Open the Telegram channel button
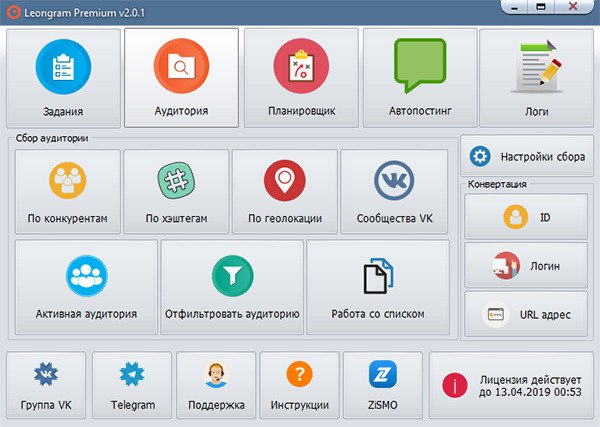 pos(132,385)
